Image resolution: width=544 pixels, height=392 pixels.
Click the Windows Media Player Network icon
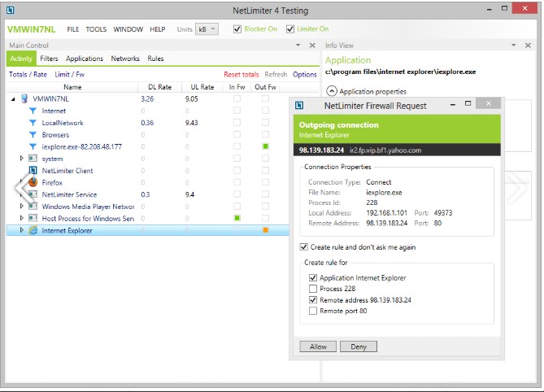33,206
